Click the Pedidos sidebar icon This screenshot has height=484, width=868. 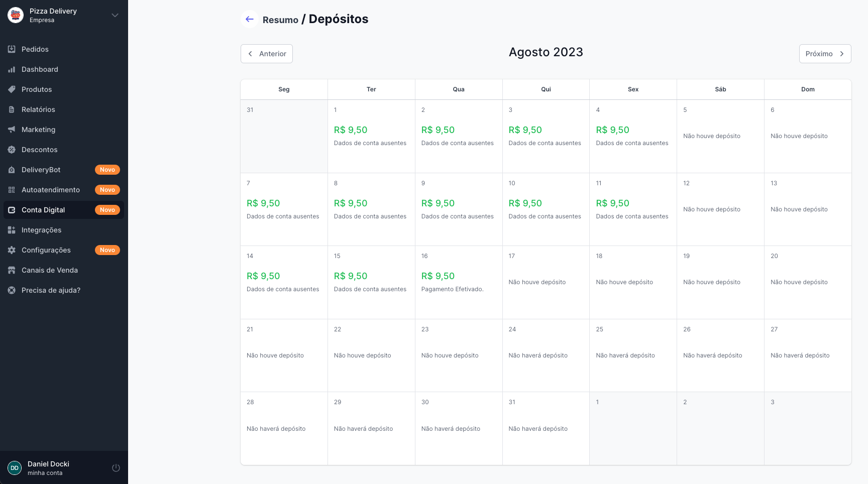tap(12, 49)
